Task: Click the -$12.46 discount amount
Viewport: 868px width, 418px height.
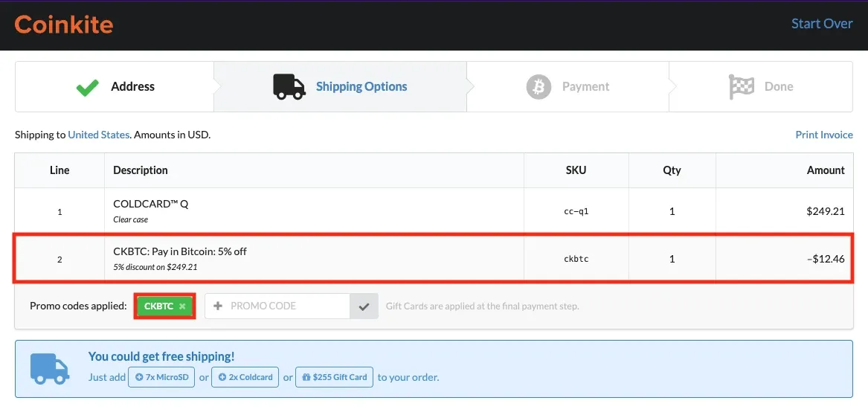Action: click(826, 259)
